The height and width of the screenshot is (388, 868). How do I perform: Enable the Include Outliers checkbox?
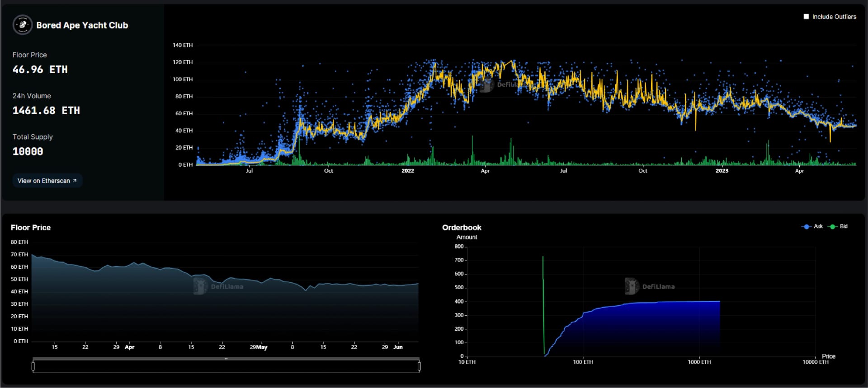(806, 17)
